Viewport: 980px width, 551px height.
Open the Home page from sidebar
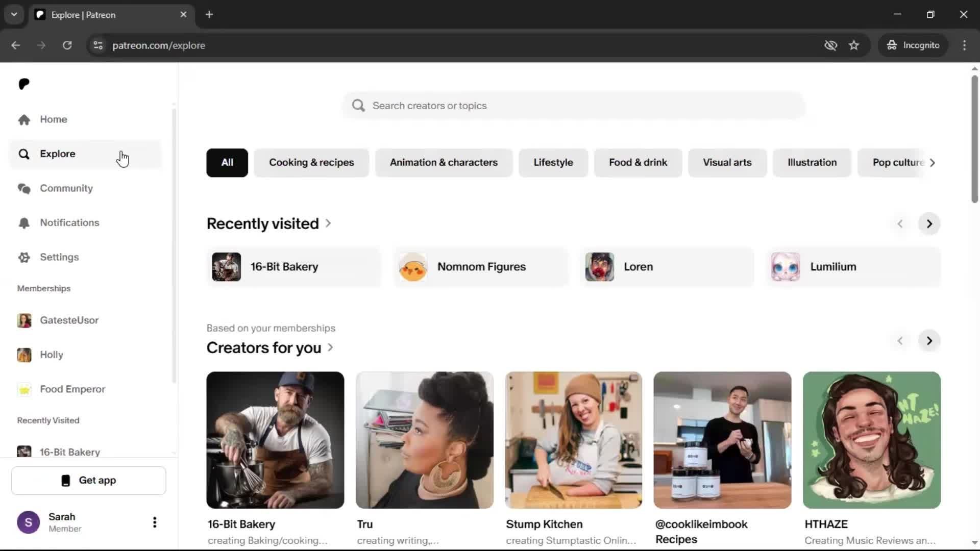(53, 119)
